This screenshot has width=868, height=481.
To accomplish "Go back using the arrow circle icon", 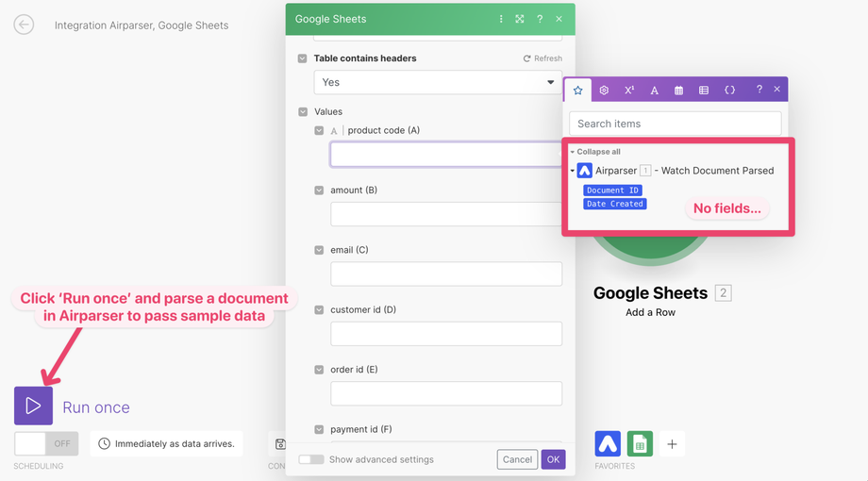I will point(24,25).
